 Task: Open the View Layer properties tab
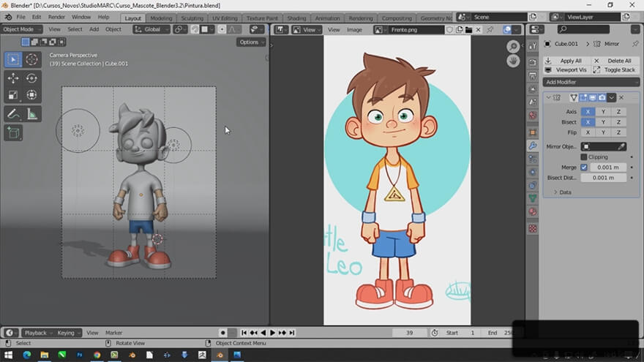click(x=533, y=89)
